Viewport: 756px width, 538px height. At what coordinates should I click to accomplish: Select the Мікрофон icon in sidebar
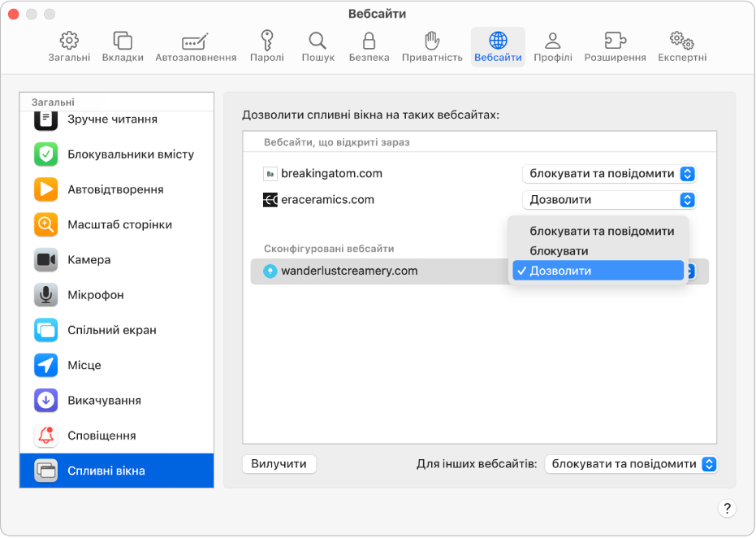tap(45, 295)
